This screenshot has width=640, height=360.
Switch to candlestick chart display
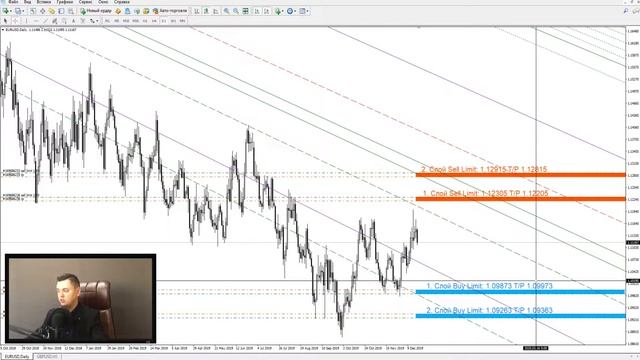click(x=206, y=11)
